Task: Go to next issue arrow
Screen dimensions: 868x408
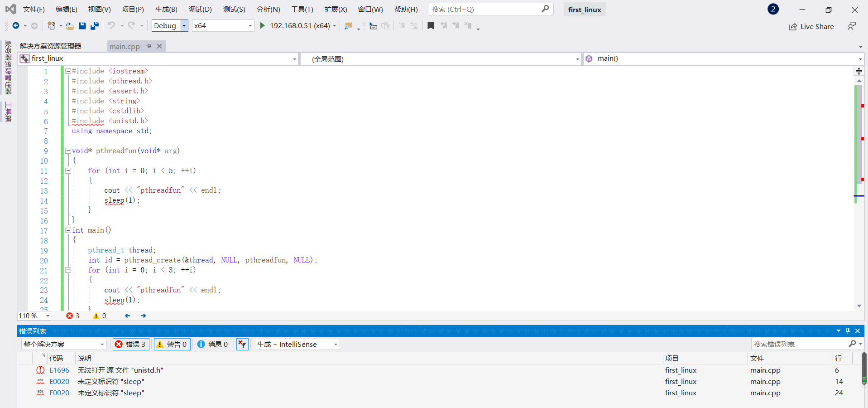Action: (x=144, y=316)
